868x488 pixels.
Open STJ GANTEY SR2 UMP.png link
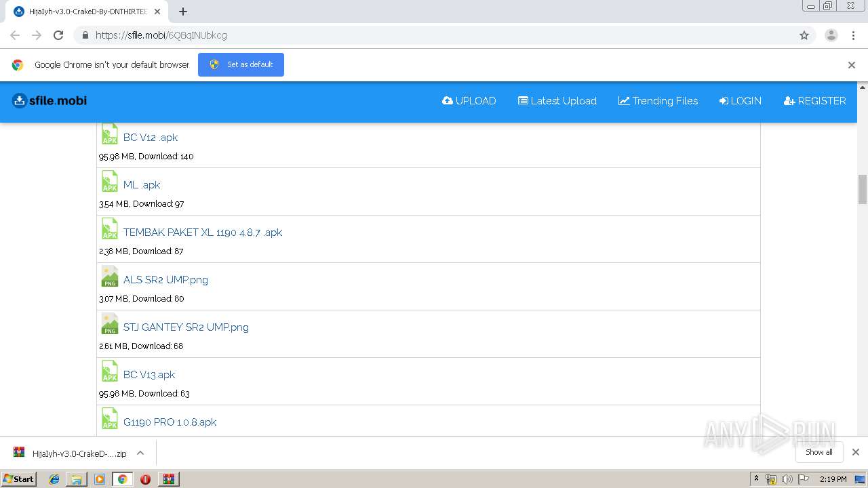186,327
